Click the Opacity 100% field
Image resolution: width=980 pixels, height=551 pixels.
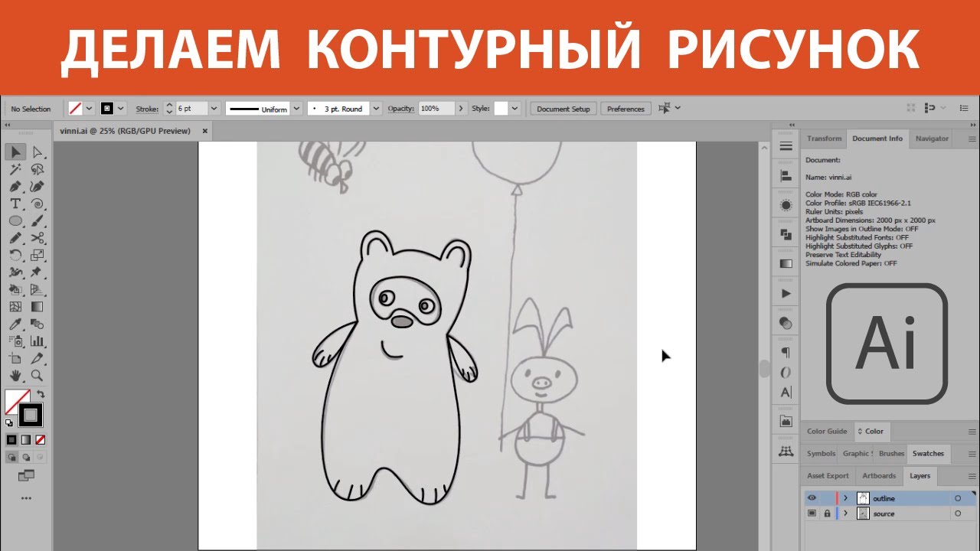[436, 109]
